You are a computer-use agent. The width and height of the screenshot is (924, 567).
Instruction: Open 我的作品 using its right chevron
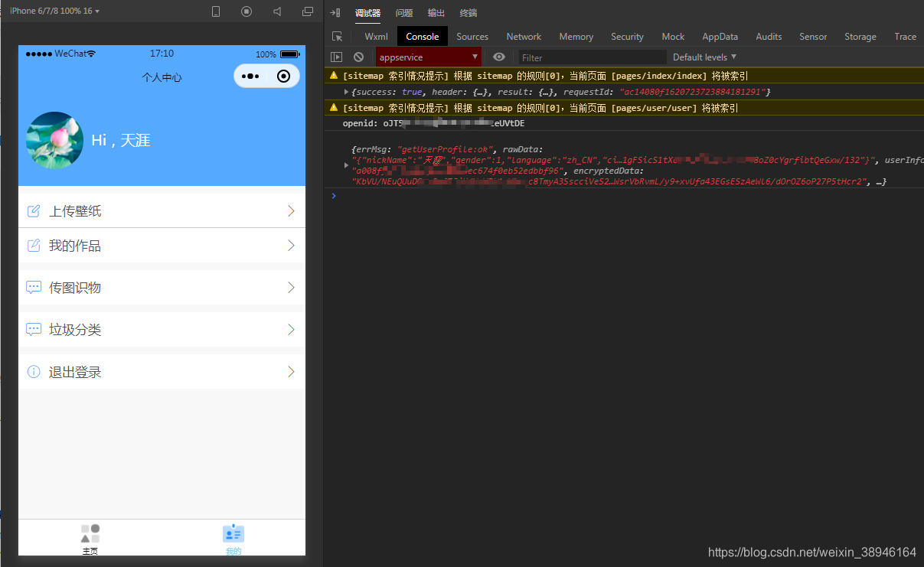pyautogui.click(x=291, y=245)
